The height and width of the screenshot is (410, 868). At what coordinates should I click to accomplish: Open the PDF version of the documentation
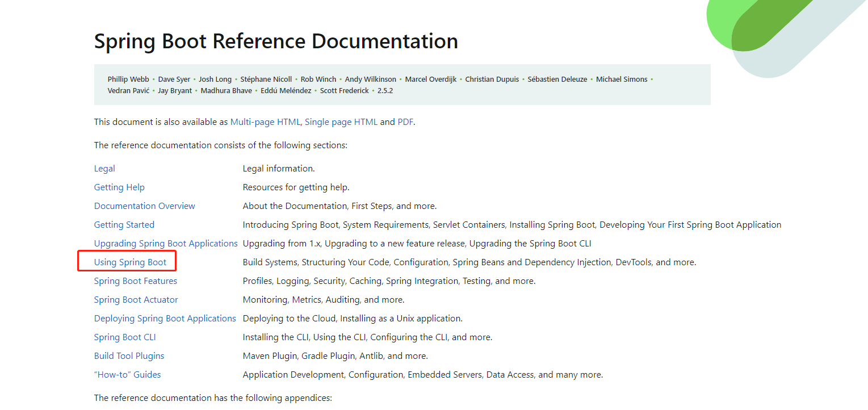point(405,122)
